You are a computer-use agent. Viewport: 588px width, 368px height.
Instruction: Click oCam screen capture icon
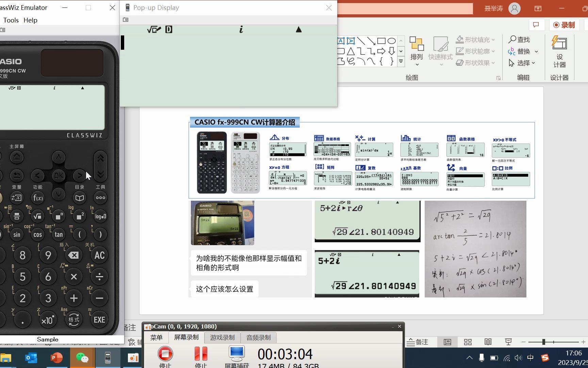point(237,356)
